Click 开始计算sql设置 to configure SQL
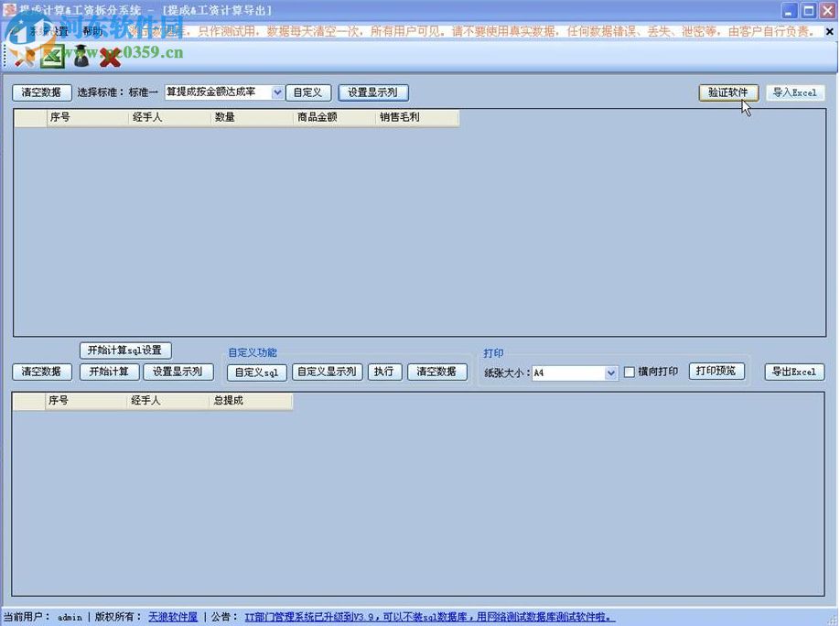Viewport: 840px width, 626px height. coord(124,350)
